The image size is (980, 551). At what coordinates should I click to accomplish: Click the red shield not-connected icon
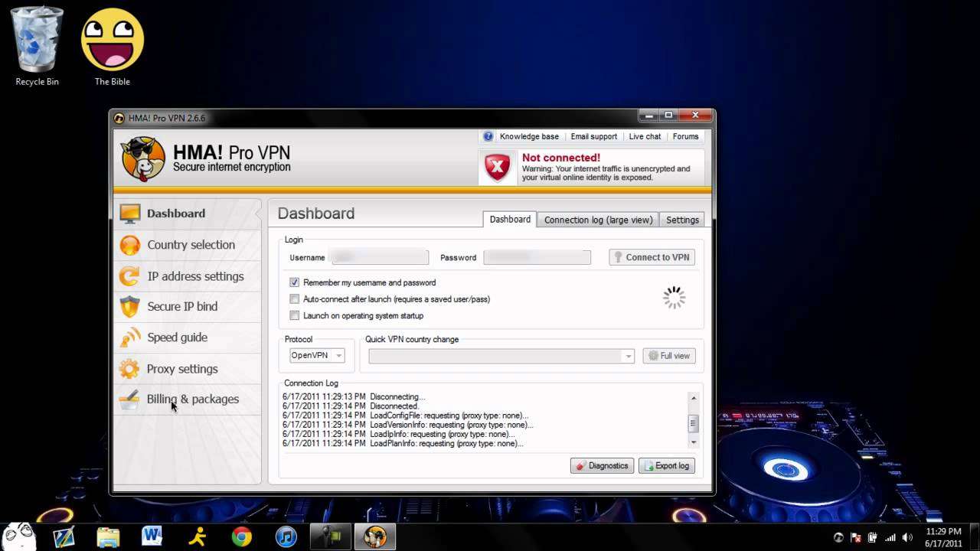click(x=498, y=167)
